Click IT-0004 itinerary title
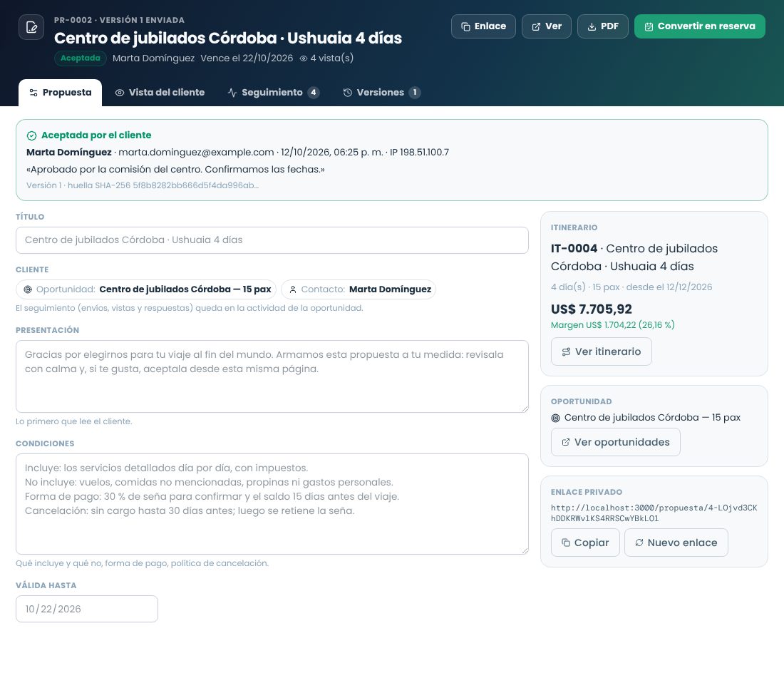 point(634,257)
